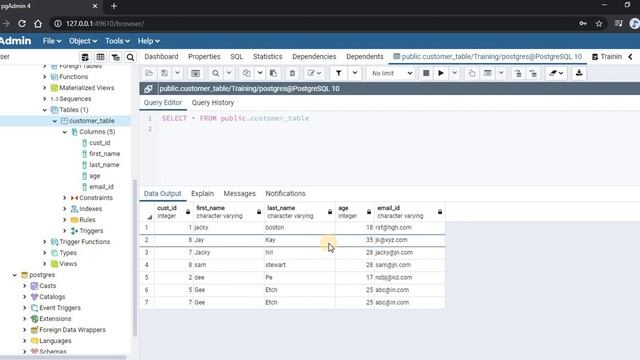Click the Save file floppy icon

pyautogui.click(x=164, y=73)
